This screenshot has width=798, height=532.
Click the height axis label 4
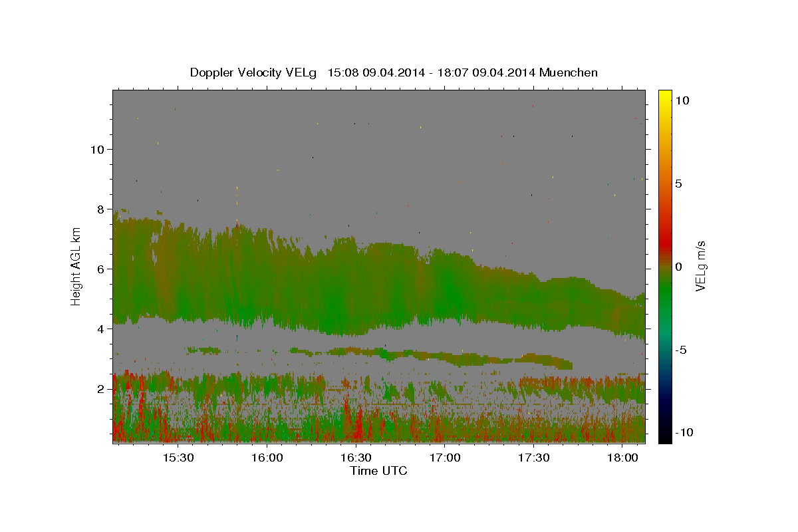(101, 329)
